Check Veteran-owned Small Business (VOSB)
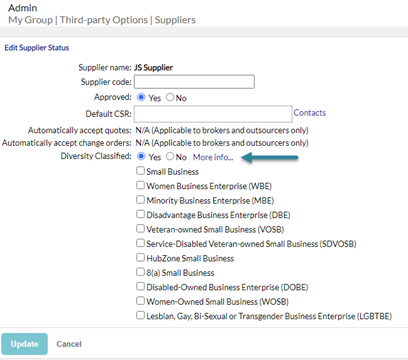Image resolution: width=408 pixels, height=360 pixels. click(140, 228)
